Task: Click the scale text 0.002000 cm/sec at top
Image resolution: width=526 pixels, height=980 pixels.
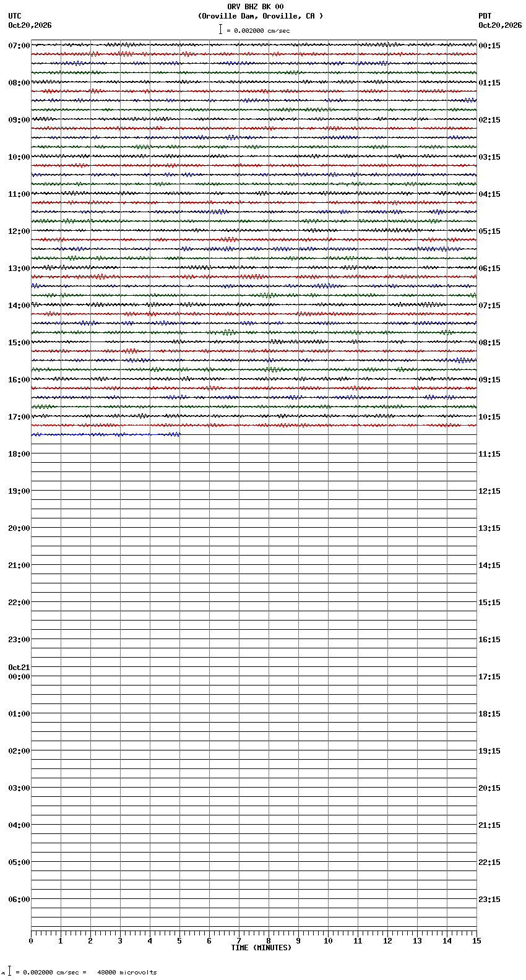Action: (x=262, y=30)
